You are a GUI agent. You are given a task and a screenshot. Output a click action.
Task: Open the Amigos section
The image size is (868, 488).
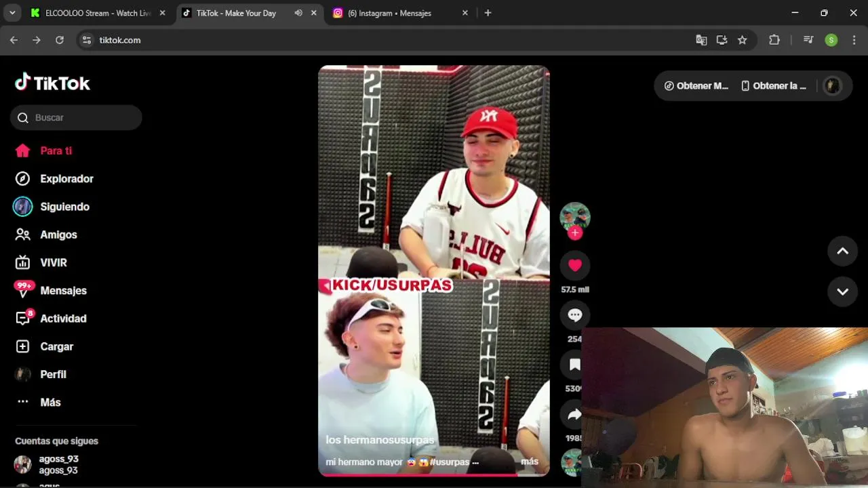[x=46, y=235]
